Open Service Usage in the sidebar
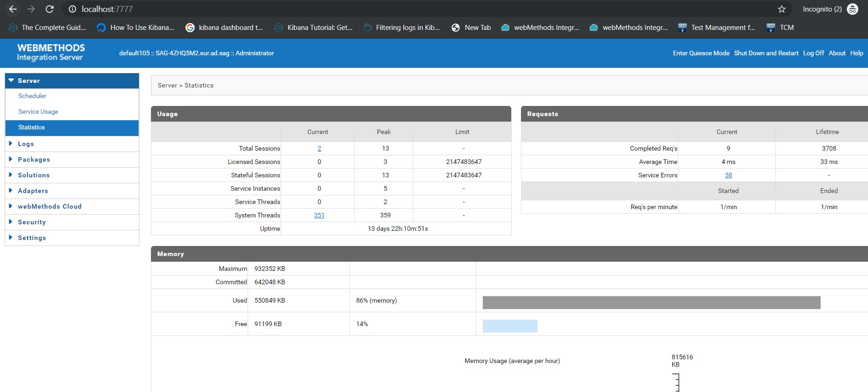Screen dimensions: 868x392 point(38,111)
